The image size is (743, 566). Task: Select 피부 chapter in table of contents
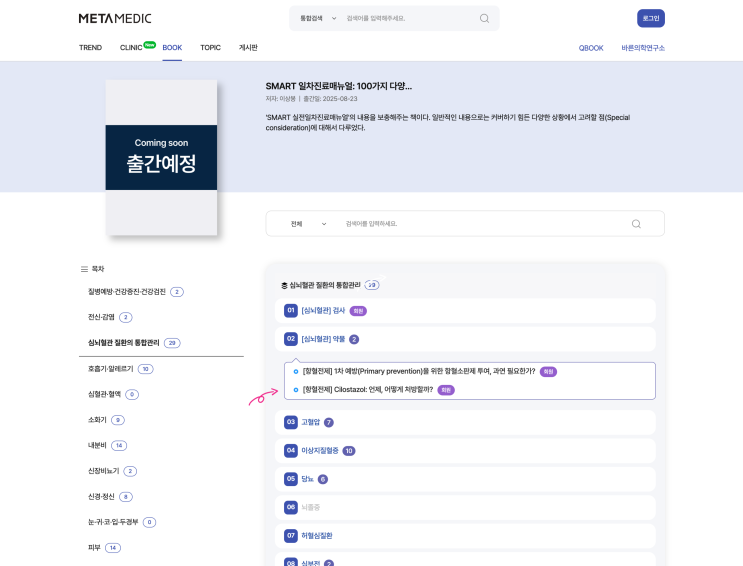(94, 548)
